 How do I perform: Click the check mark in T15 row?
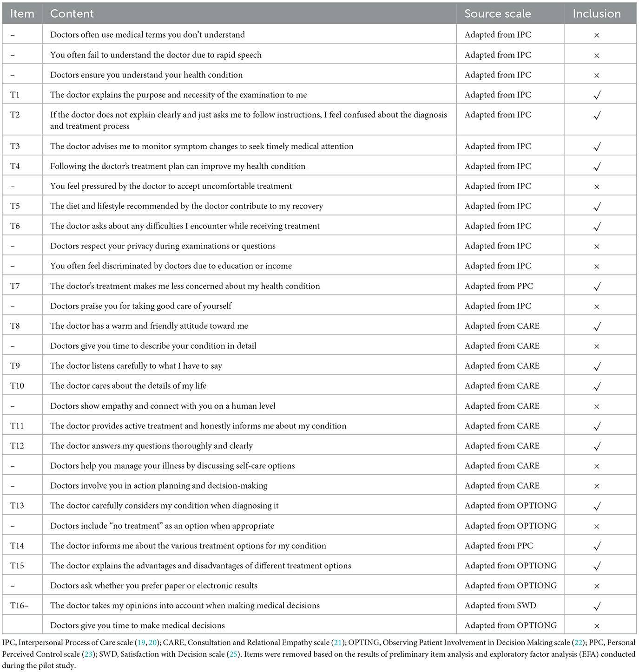pos(597,566)
